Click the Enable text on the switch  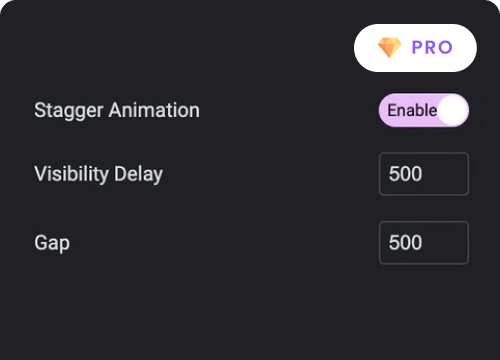412,110
